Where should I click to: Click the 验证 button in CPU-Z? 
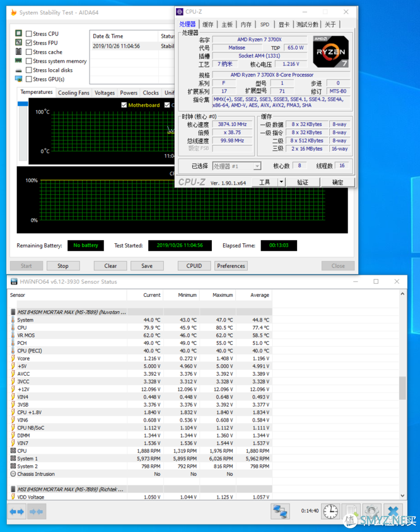(303, 182)
